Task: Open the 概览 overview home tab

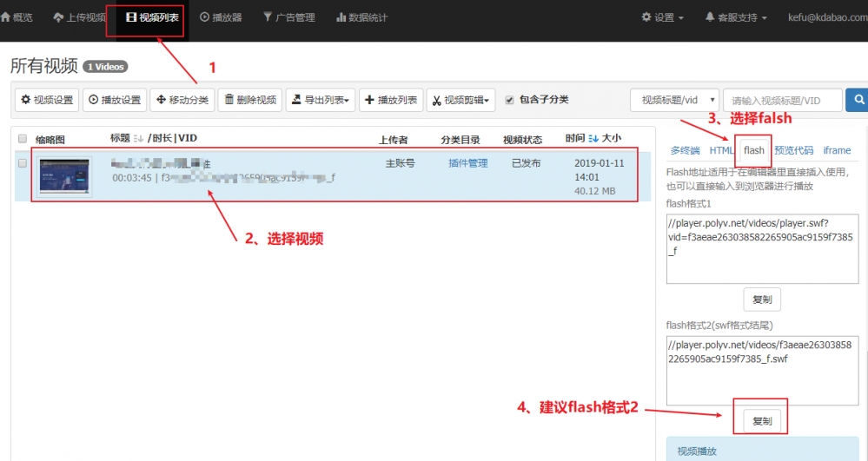Action: pos(17,17)
